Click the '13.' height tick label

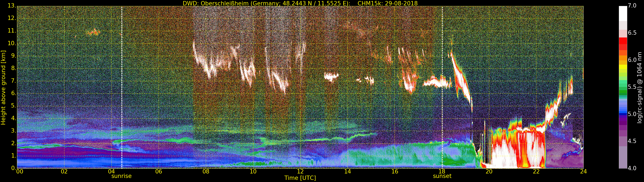12,6
